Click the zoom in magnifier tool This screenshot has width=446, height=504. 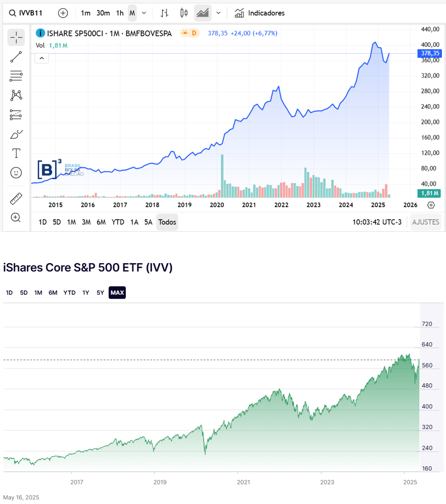[x=16, y=217]
